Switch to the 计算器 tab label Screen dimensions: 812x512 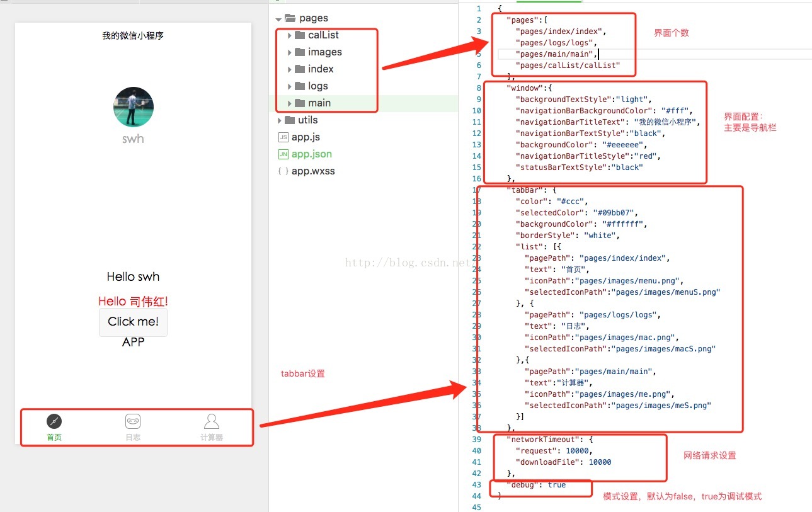coord(212,437)
